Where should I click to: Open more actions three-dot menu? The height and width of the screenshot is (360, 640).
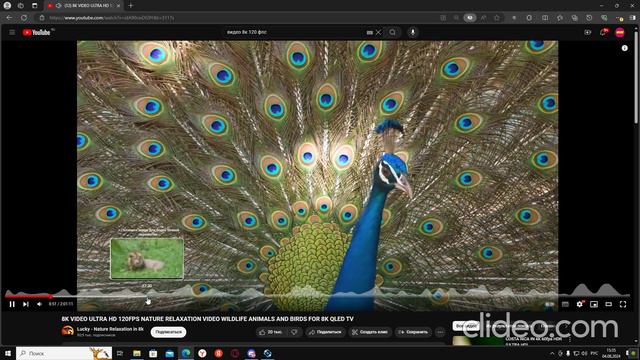pos(440,332)
